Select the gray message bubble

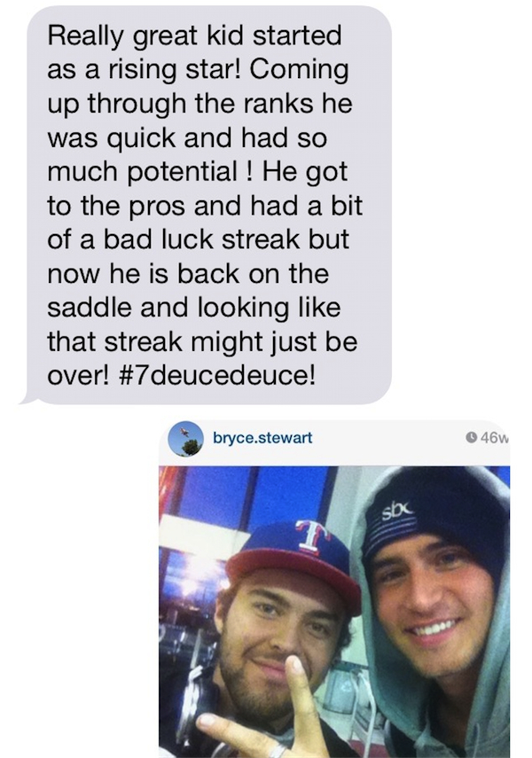206,205
